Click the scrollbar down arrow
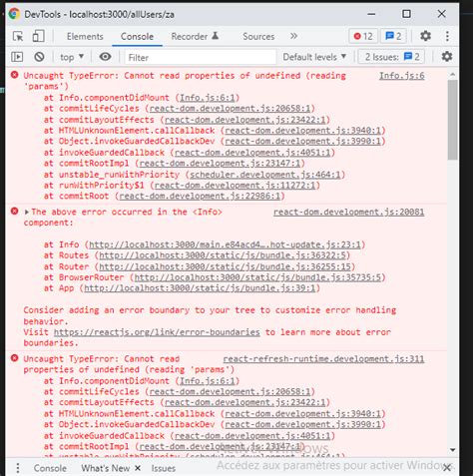 point(452,450)
